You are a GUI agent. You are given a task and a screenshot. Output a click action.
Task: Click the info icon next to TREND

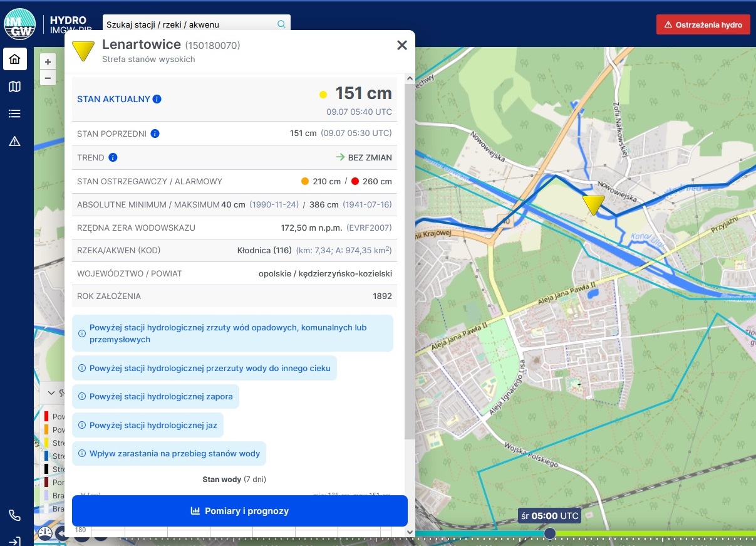tap(113, 157)
